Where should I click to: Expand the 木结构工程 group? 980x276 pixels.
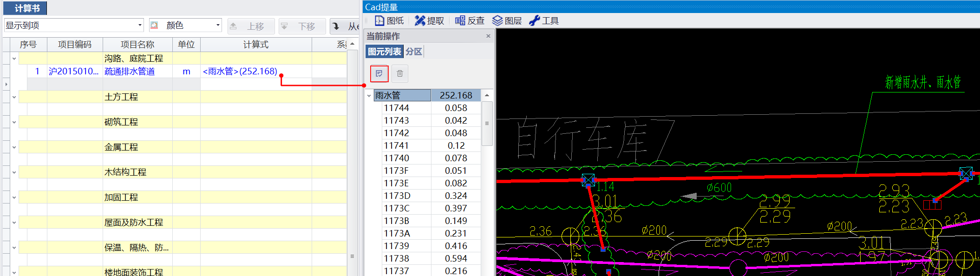point(14,172)
